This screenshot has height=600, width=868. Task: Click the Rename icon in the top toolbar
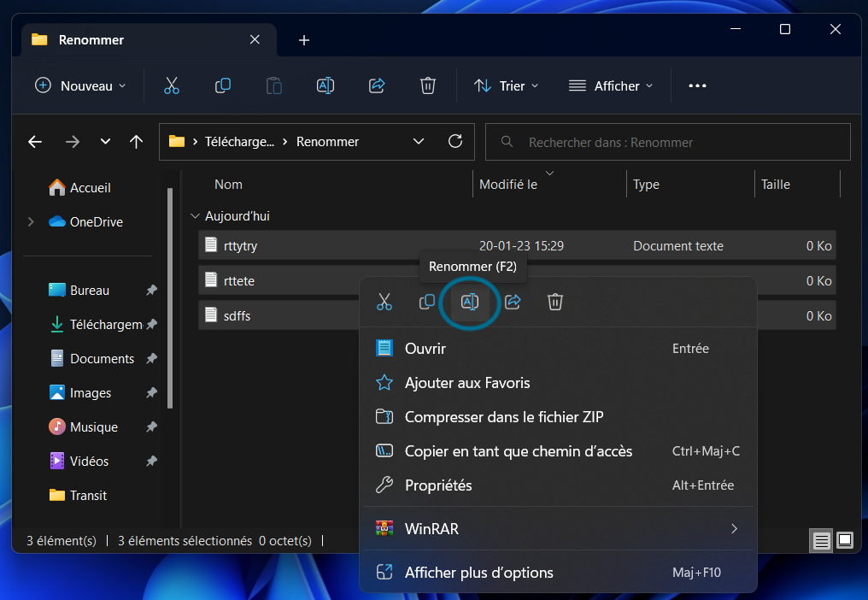click(x=325, y=85)
